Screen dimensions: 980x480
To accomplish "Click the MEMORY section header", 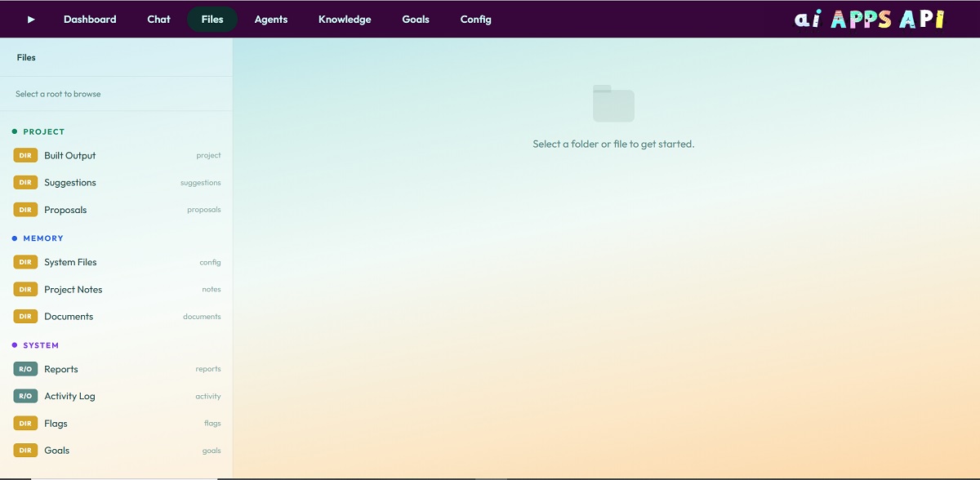I will click(x=43, y=239).
